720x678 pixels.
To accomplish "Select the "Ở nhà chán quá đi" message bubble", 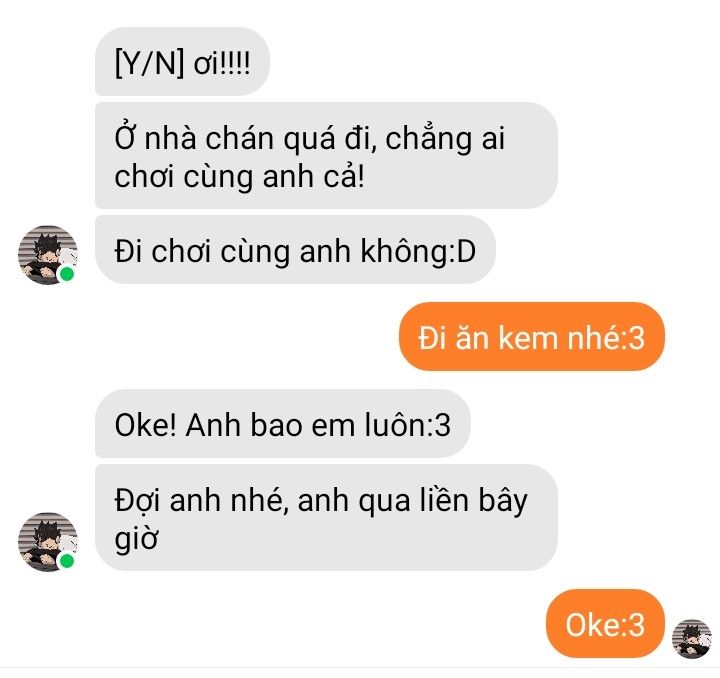I will (x=326, y=156).
